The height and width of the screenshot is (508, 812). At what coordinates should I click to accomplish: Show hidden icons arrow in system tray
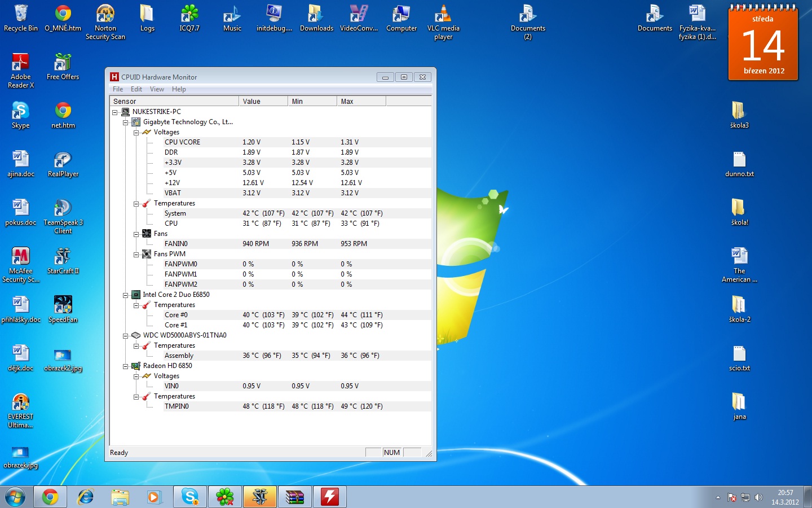tap(718, 497)
